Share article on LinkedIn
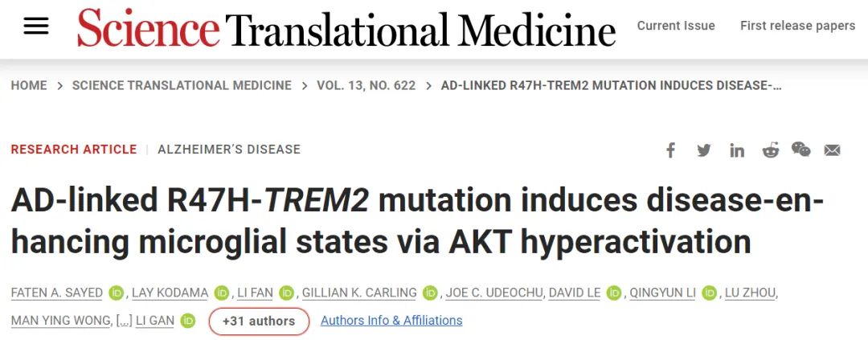 (737, 150)
